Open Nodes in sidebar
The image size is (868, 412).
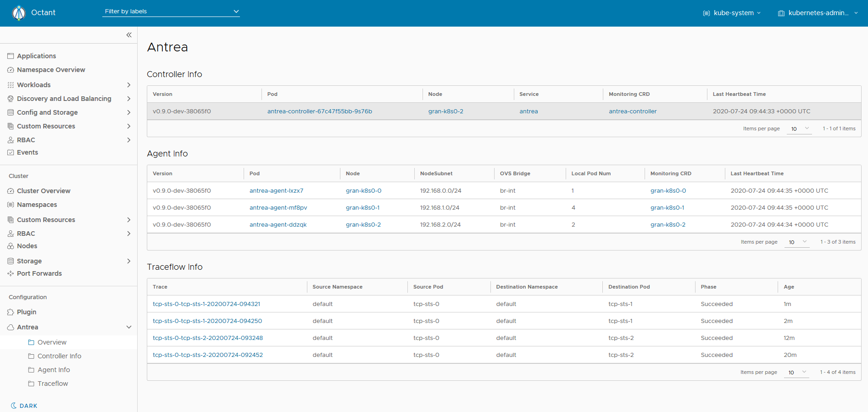coord(27,246)
